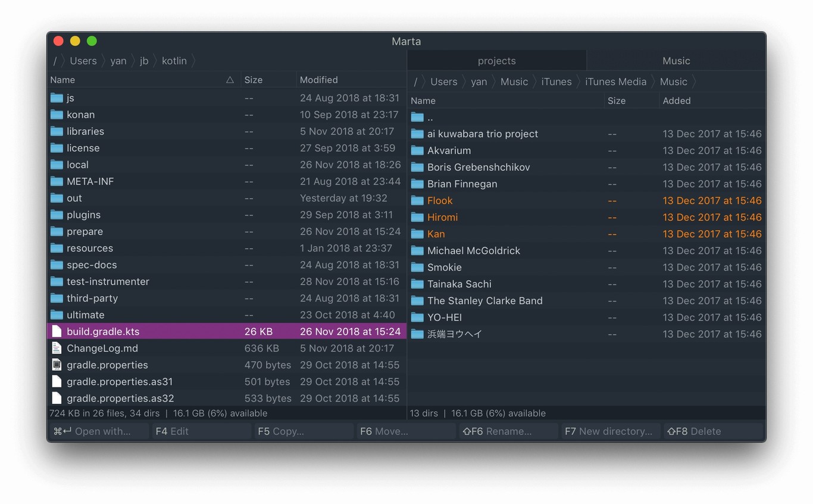The image size is (813, 504).
Task: Click the ChangeLog.md document icon
Action: 57,348
